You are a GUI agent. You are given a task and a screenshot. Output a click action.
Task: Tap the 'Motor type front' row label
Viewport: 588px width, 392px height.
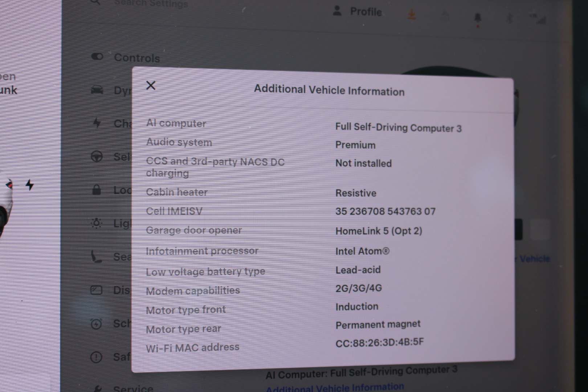186,310
